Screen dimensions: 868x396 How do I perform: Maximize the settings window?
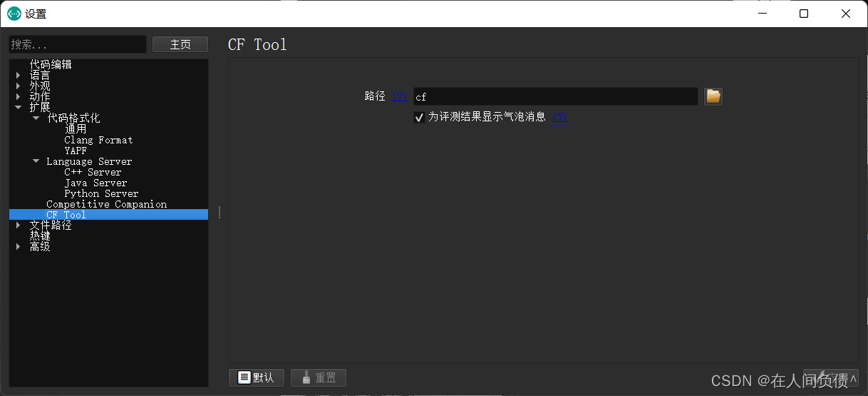coord(804,14)
